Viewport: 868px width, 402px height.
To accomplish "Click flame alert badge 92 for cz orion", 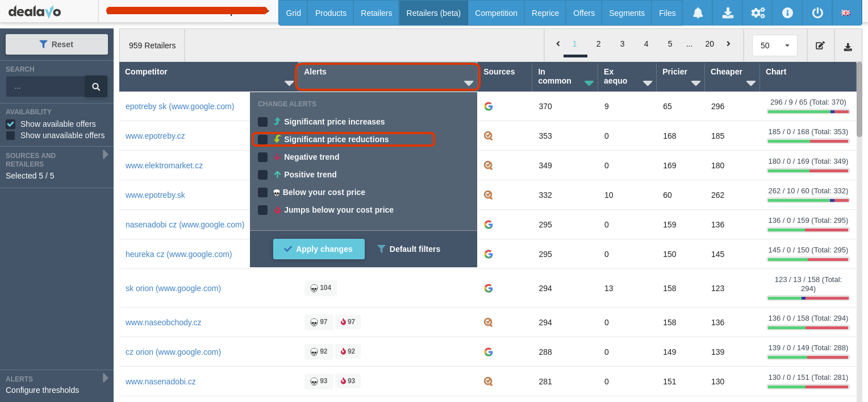I will 348,352.
